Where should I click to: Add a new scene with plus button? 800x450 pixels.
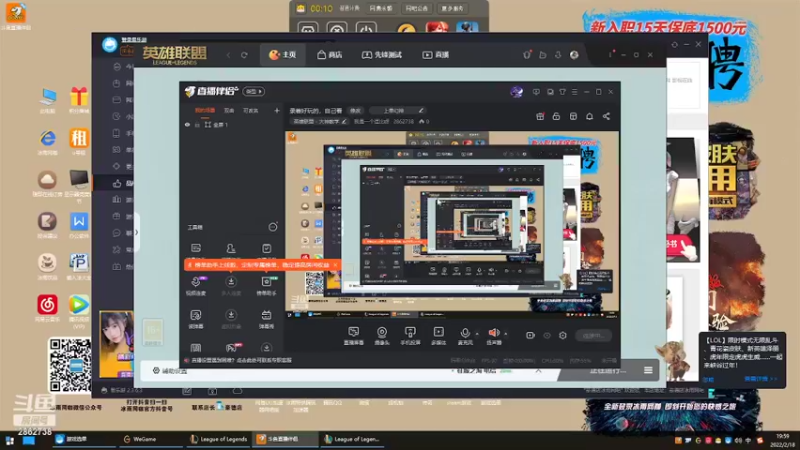(277, 110)
